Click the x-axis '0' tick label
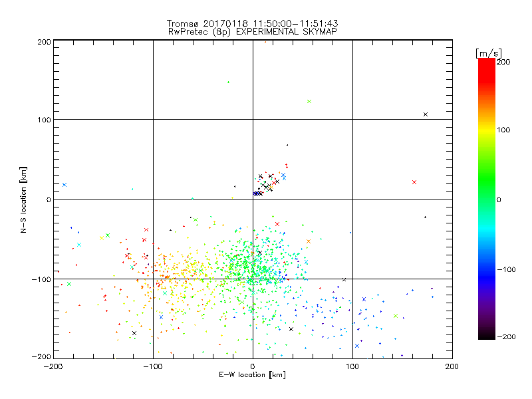This screenshot has height=399, width=532. 253,366
